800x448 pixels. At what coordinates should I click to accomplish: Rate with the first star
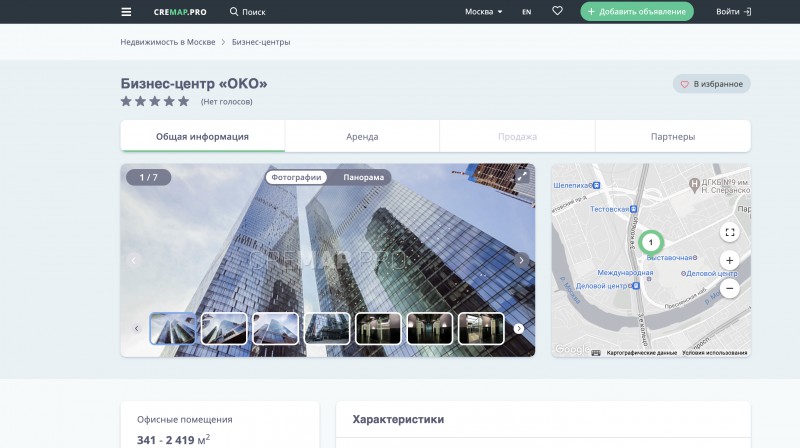click(126, 101)
